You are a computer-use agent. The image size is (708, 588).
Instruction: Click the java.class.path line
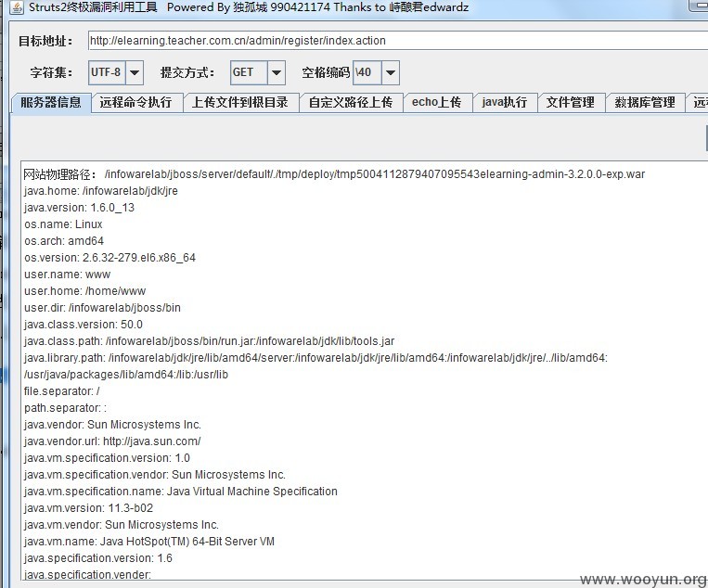coord(209,341)
